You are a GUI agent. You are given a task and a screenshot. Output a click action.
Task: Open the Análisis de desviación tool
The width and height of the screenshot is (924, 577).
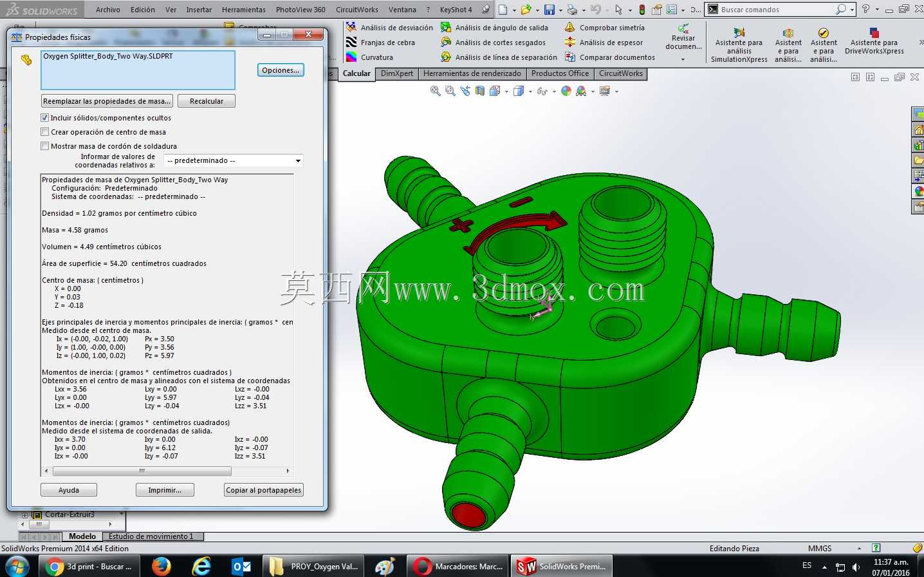[389, 28]
